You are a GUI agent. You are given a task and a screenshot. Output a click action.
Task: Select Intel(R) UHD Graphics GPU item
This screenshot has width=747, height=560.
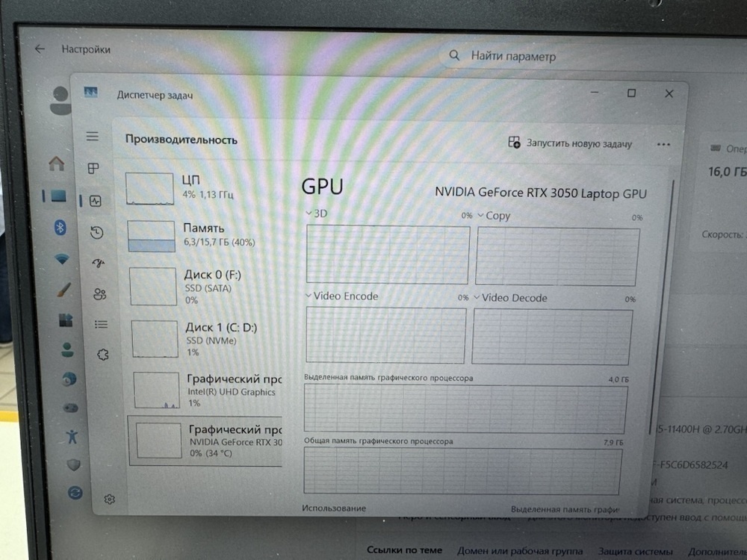point(208,391)
